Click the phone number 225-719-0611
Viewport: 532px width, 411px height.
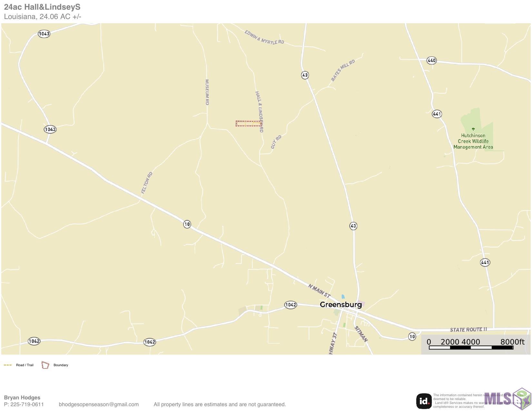(x=27, y=404)
